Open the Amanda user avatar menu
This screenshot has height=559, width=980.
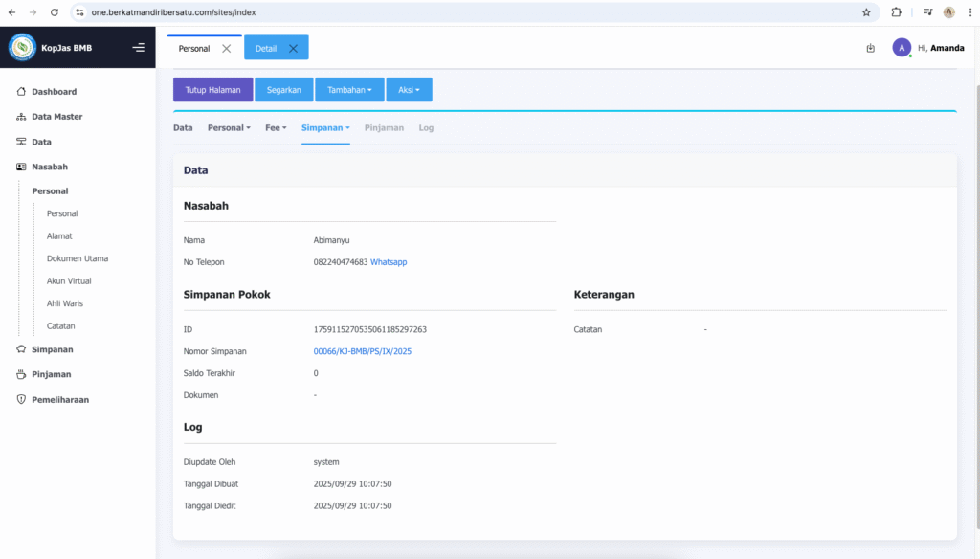(x=902, y=48)
